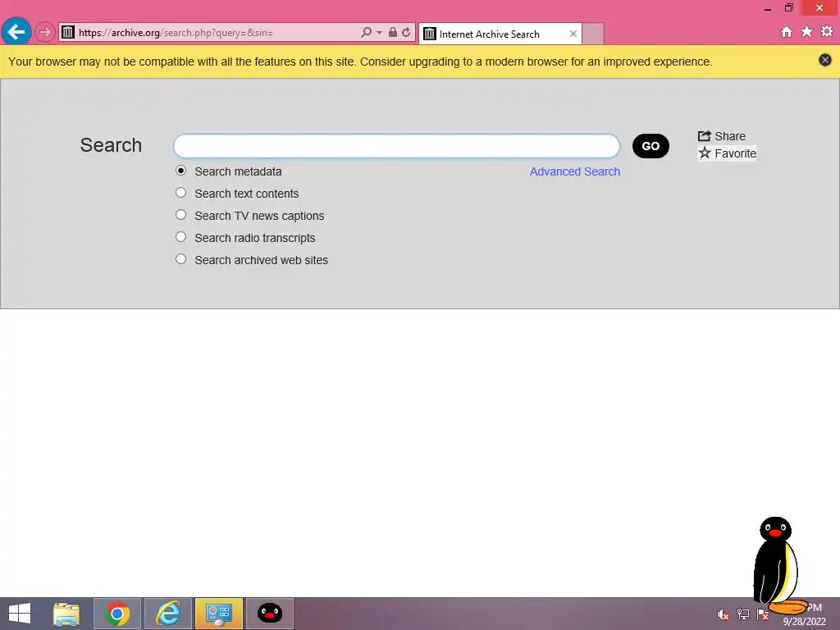Click the Pingu penguin desktop character
This screenshot has height=630, width=840.
pos(778,565)
